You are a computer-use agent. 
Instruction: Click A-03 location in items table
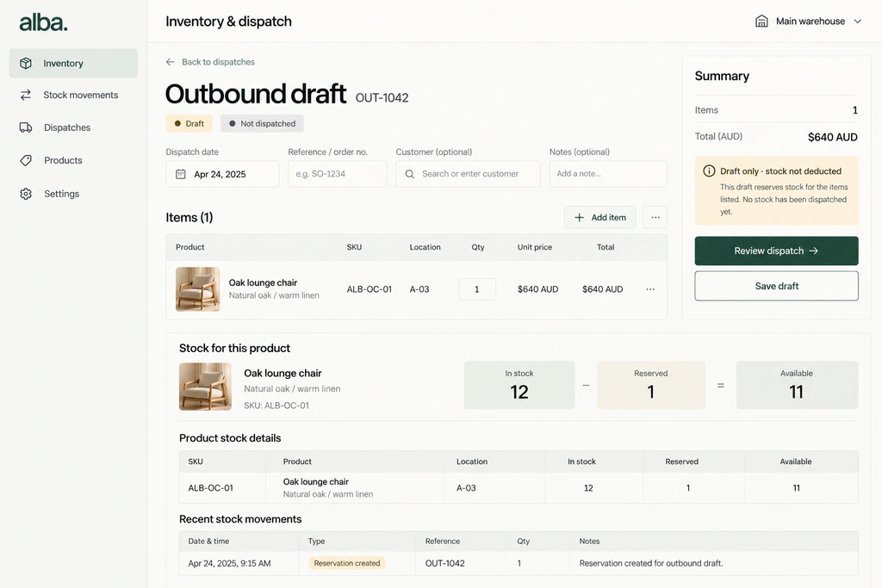tap(419, 289)
